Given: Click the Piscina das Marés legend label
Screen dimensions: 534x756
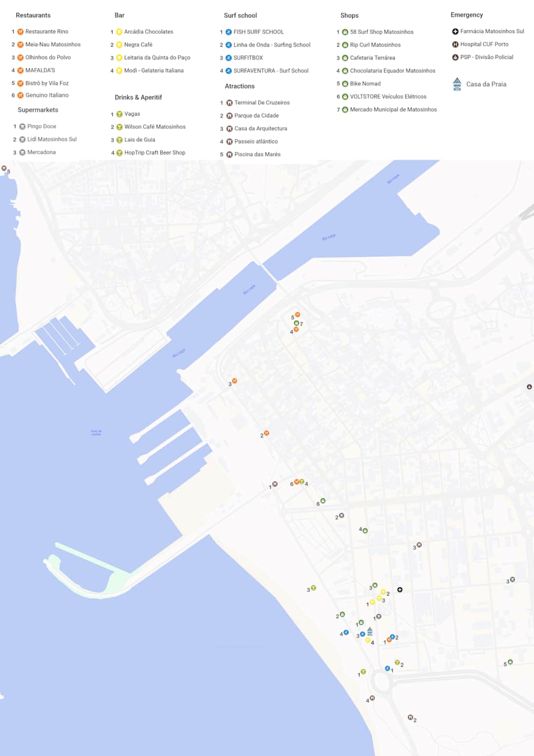Looking at the screenshot, I should click(257, 154).
